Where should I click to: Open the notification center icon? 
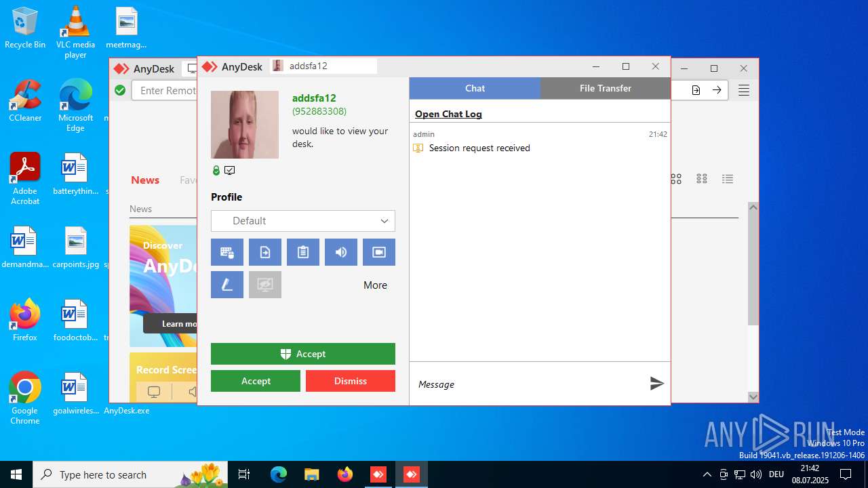[846, 474]
